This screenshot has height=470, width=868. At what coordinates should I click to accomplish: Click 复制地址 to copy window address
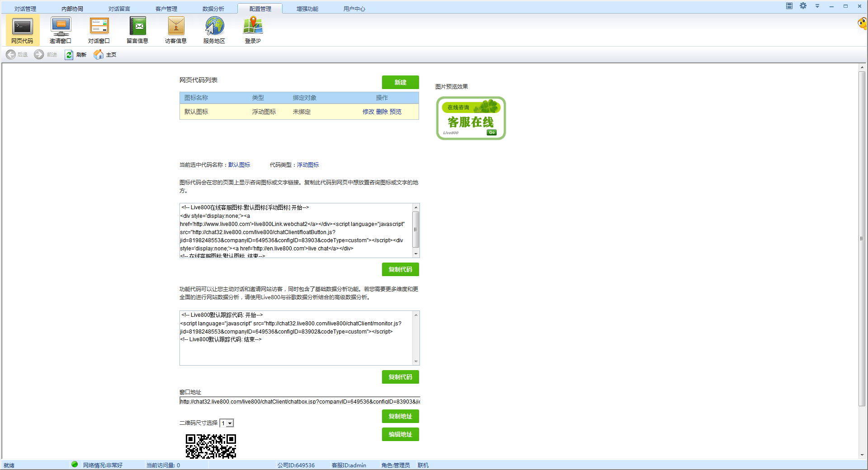pos(400,416)
